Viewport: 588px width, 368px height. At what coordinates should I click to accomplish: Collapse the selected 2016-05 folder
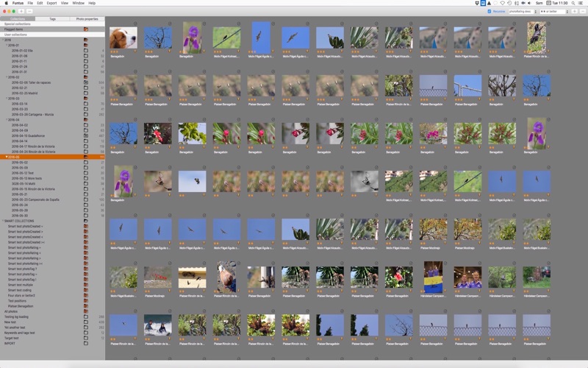pos(7,157)
